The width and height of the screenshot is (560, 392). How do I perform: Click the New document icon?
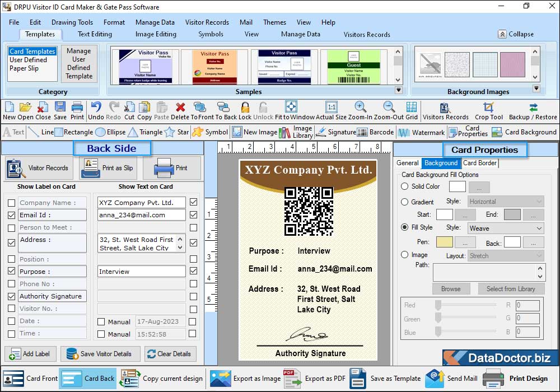point(10,107)
